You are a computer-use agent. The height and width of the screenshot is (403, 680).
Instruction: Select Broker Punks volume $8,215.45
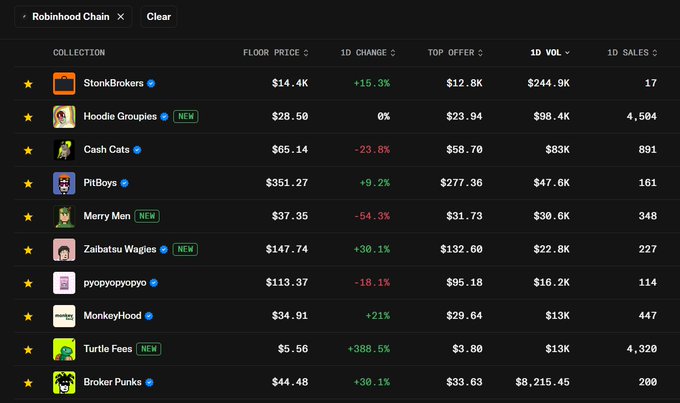coord(543,382)
